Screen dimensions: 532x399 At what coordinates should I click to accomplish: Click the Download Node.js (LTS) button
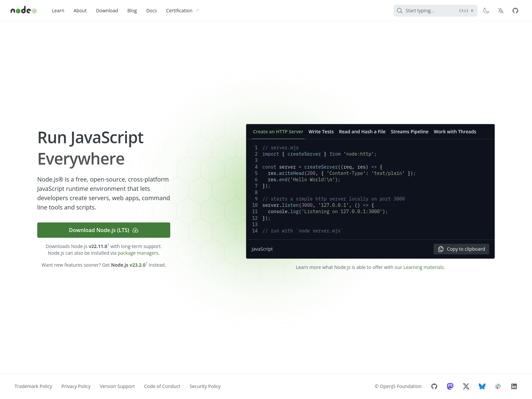coord(104,230)
